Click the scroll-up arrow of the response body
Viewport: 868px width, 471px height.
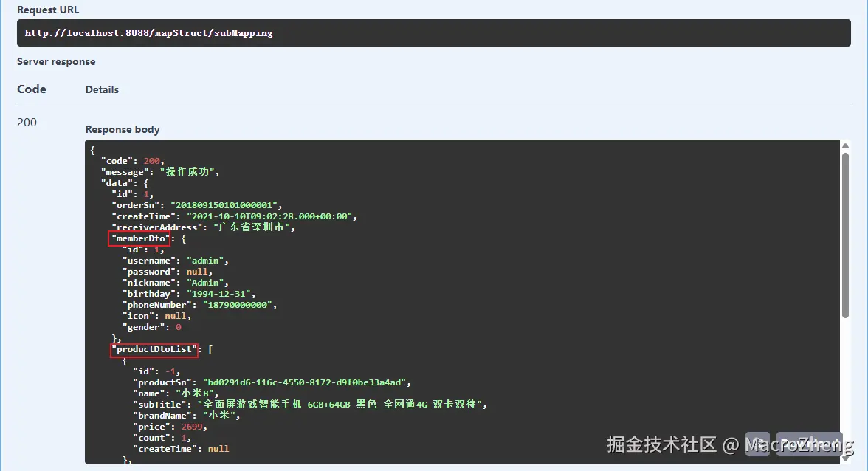pos(845,146)
